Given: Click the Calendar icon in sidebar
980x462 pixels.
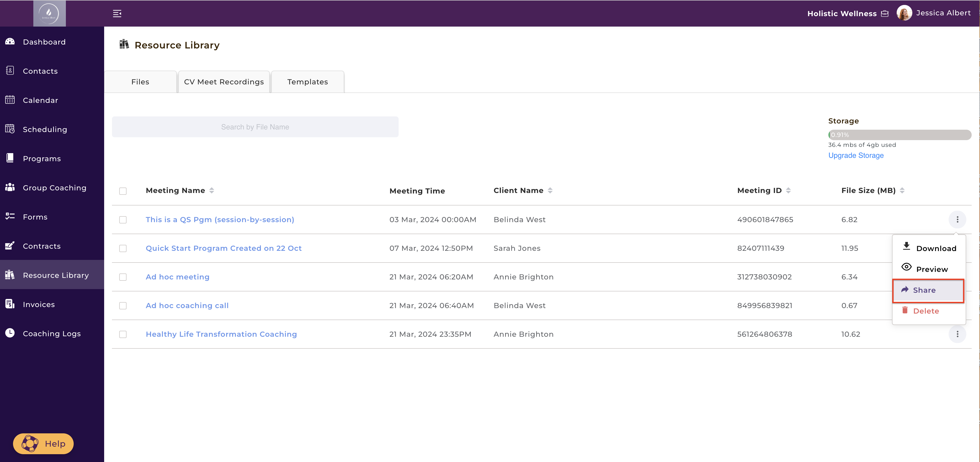Looking at the screenshot, I should [10, 100].
